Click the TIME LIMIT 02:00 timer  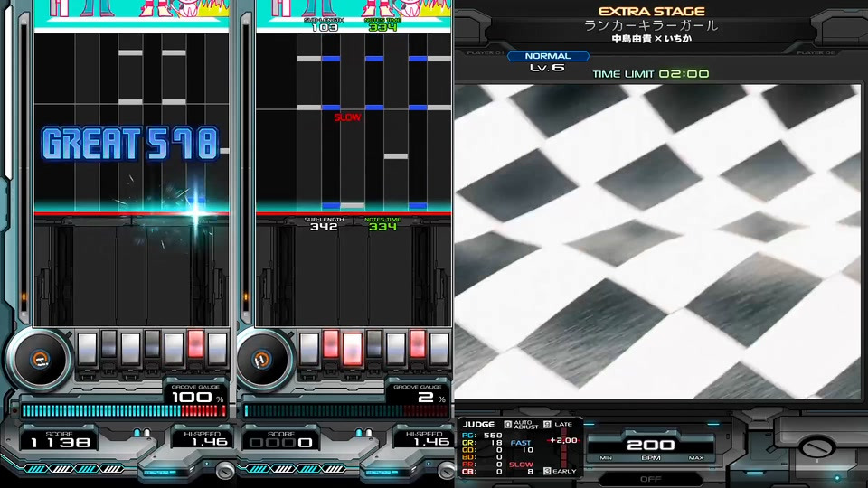click(x=651, y=73)
